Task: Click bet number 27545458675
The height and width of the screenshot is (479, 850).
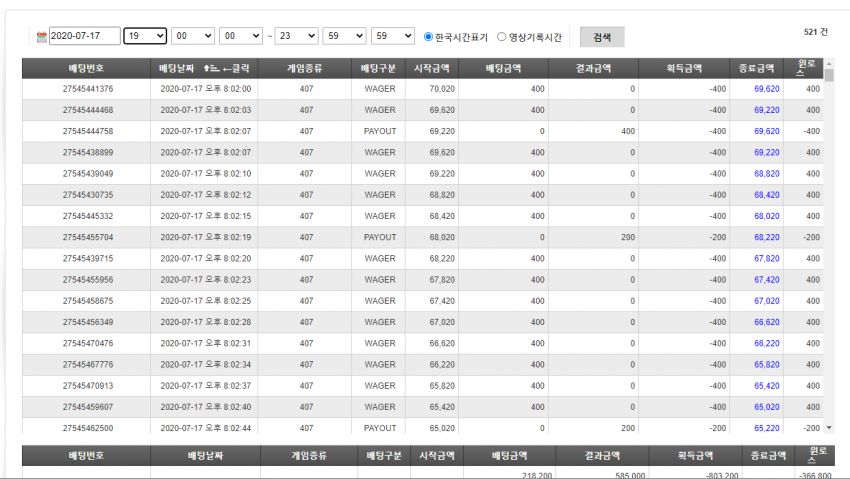Action: pyautogui.click(x=88, y=301)
